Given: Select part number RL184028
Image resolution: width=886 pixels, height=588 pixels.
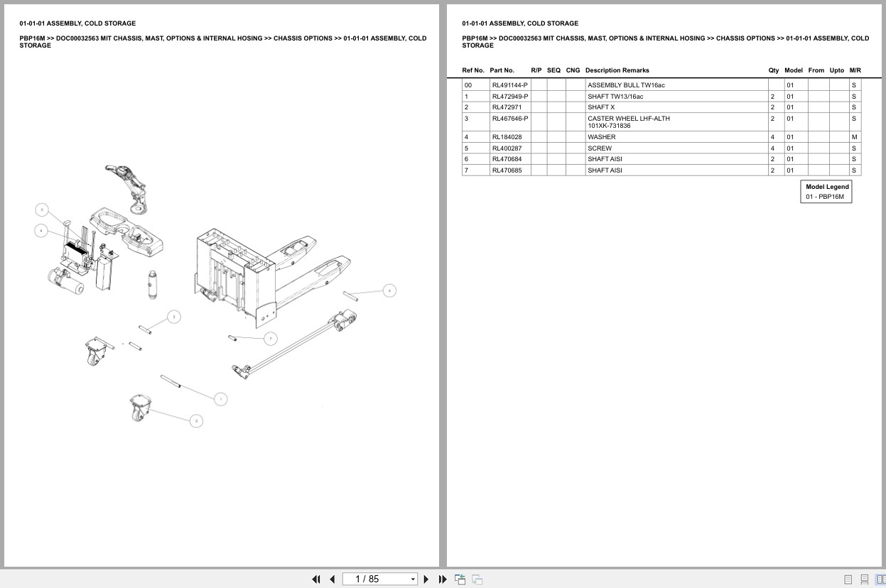Looking at the screenshot, I should tap(507, 137).
